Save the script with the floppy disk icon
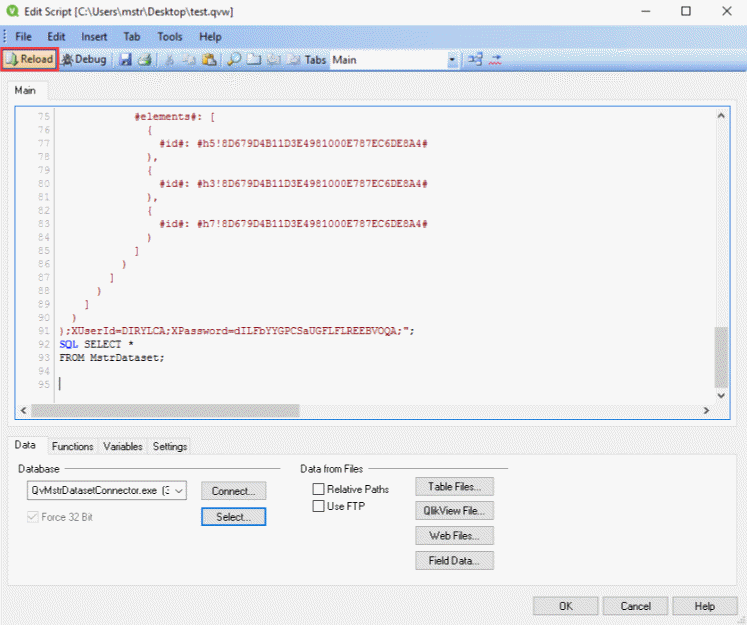The height and width of the screenshot is (625, 747). 126,60
